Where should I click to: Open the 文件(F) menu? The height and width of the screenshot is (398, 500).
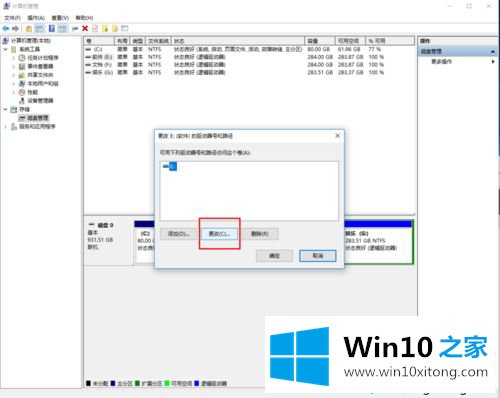[12, 18]
